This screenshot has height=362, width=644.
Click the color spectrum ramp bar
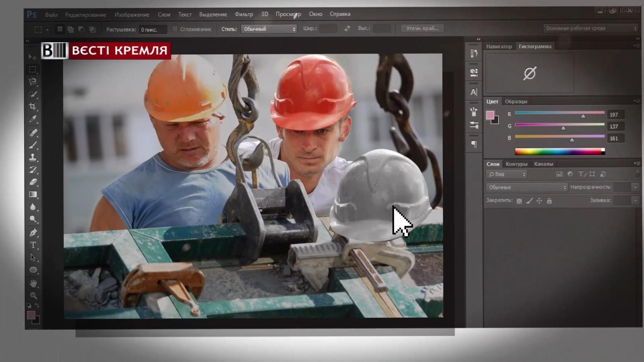point(559,152)
